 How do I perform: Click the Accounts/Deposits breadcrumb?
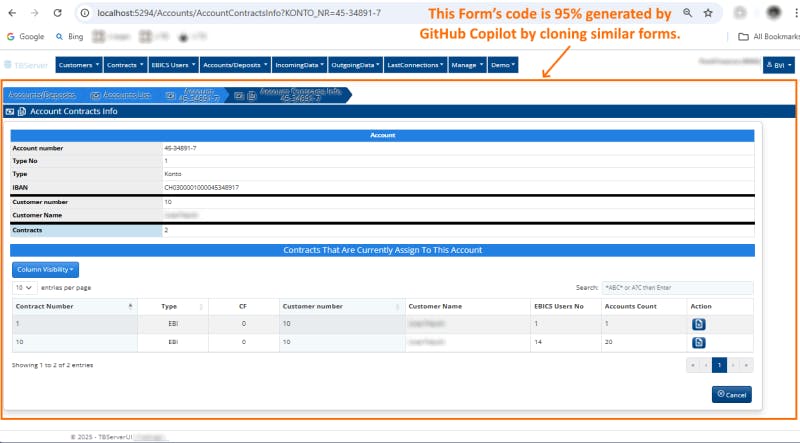pos(41,95)
